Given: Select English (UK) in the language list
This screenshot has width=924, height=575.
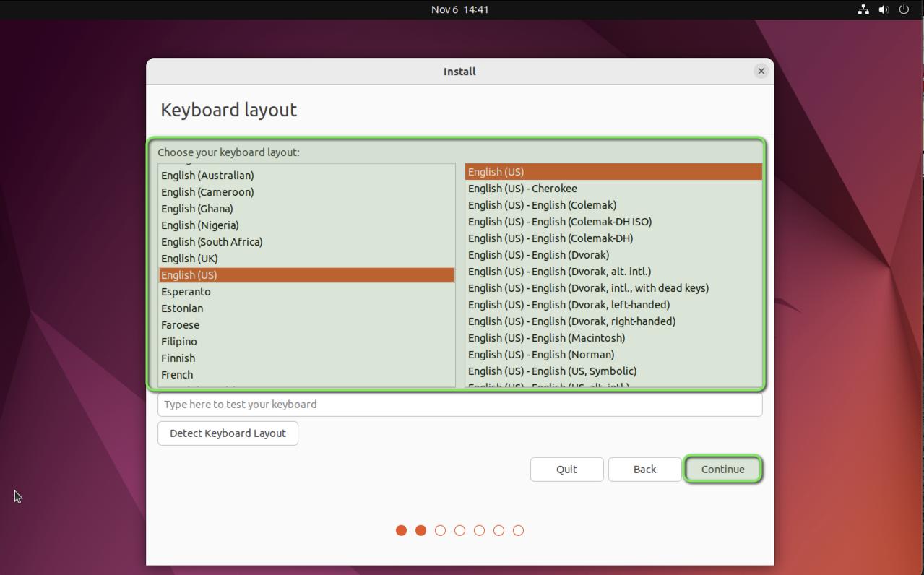Looking at the screenshot, I should (x=189, y=259).
